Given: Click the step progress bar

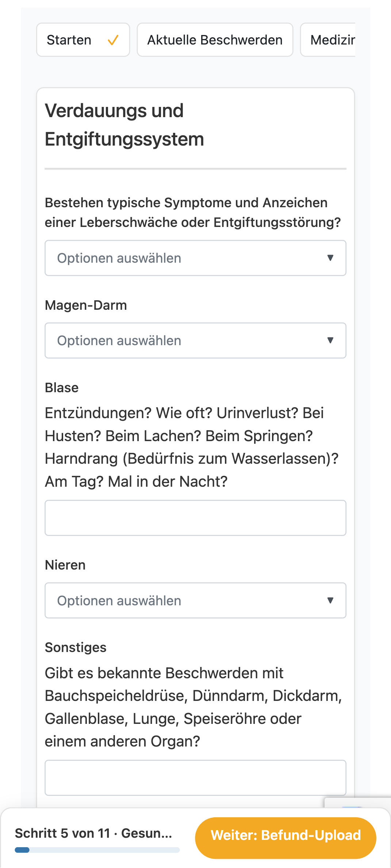Looking at the screenshot, I should pyautogui.click(x=97, y=850).
